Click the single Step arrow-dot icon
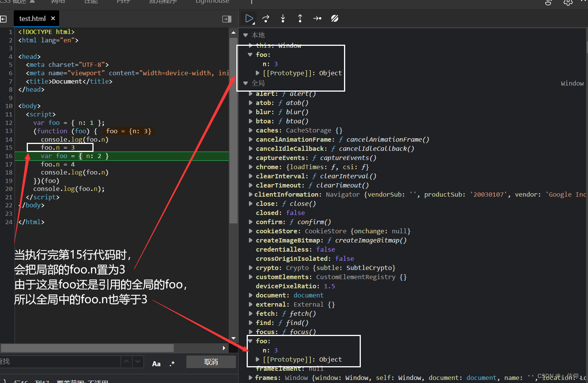The height and width of the screenshot is (383, 588). [317, 18]
